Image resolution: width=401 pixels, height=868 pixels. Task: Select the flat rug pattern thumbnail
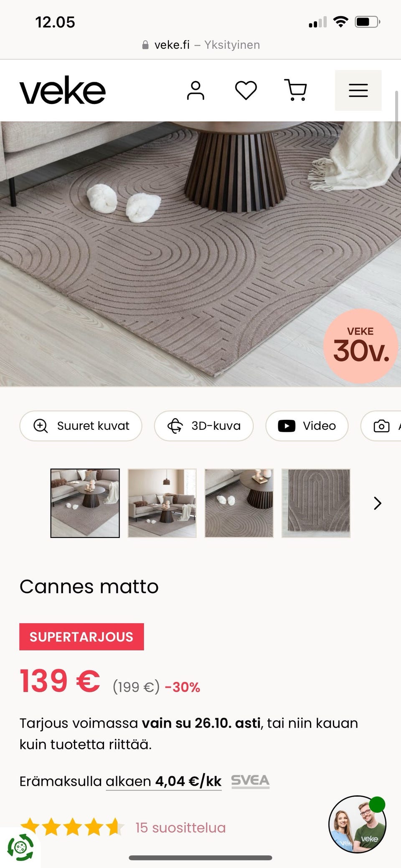(316, 503)
